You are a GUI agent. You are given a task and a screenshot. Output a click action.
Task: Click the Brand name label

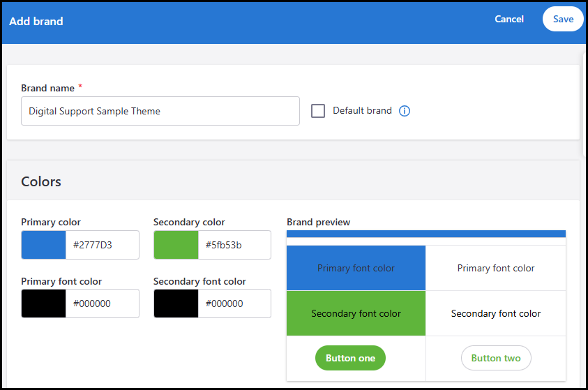pyautogui.click(x=47, y=88)
